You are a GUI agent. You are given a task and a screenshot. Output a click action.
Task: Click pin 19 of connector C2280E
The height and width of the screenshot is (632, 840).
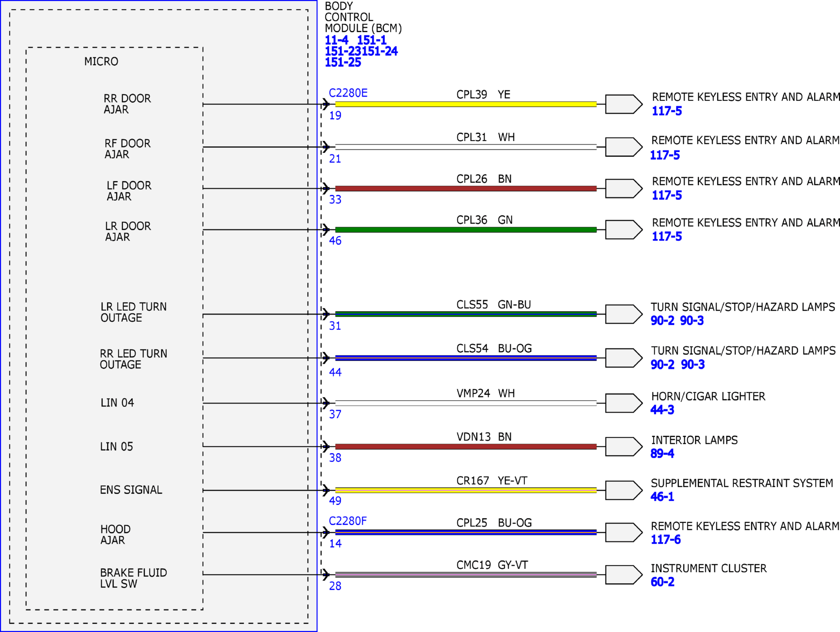pos(335,116)
